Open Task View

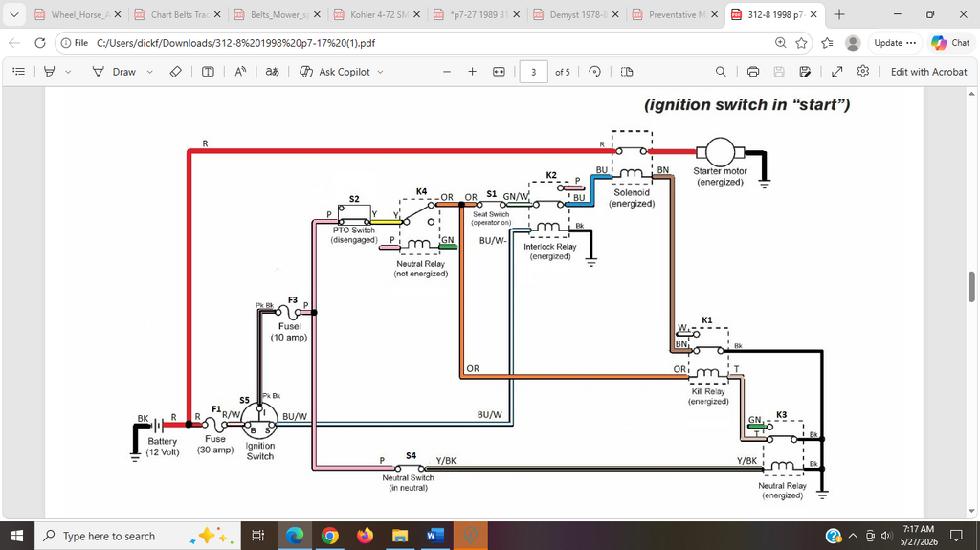pos(257,536)
